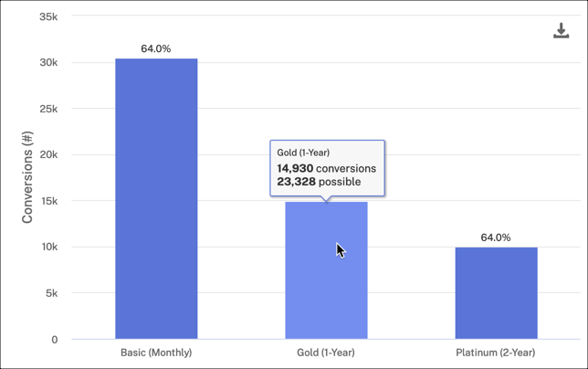Select the 25k y-axis tick label
The width and height of the screenshot is (588, 369).
48,109
